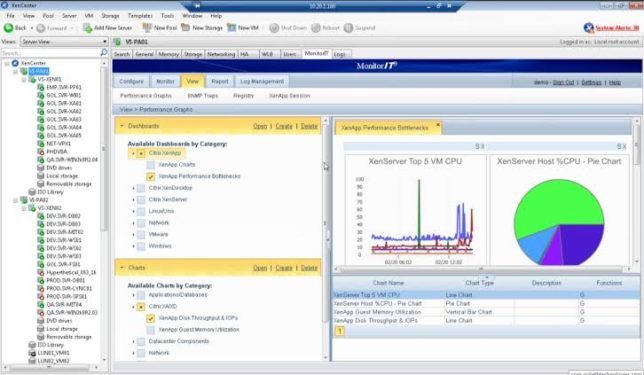Open the MonitorIT Configure tab
644x375 pixels.
pos(131,81)
